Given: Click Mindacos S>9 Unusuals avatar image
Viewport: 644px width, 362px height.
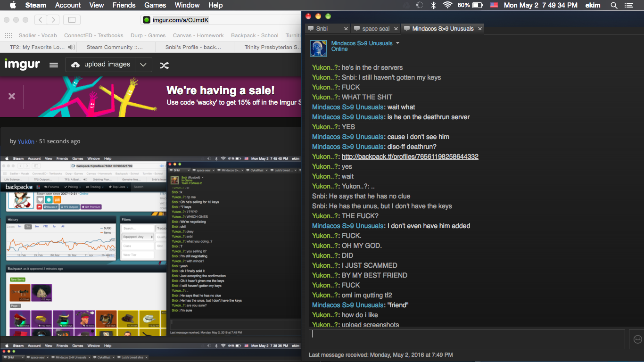Looking at the screenshot, I should coord(318,49).
